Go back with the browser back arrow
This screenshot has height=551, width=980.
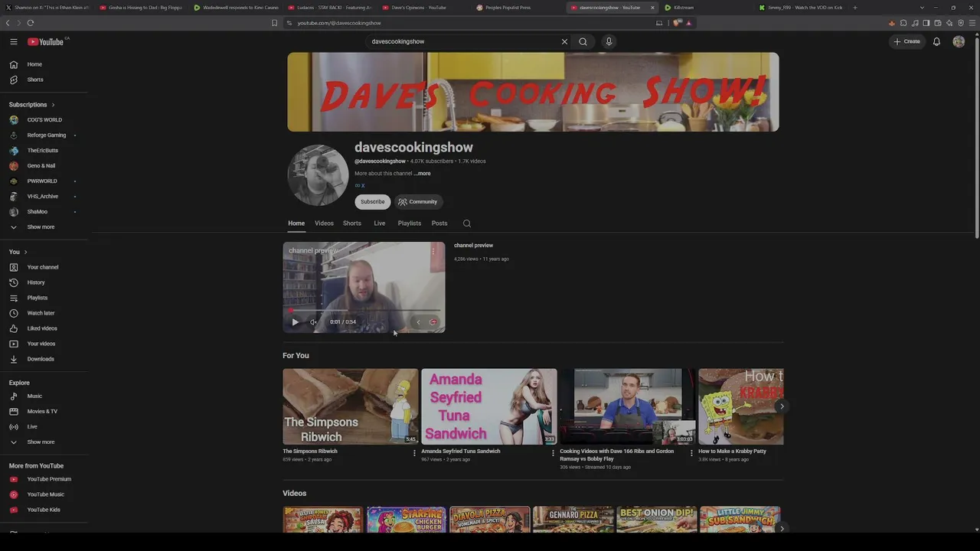click(8, 23)
